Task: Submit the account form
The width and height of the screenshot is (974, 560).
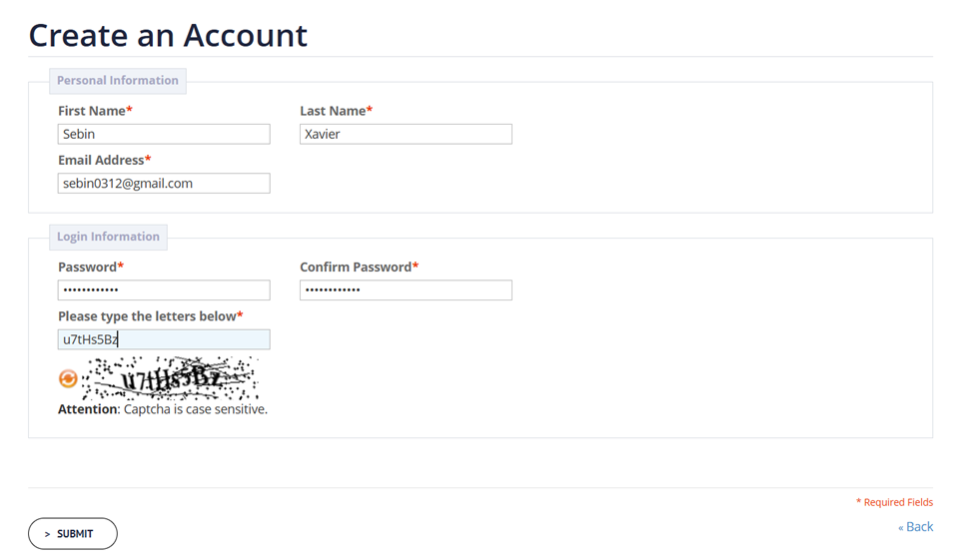Action: [73, 534]
